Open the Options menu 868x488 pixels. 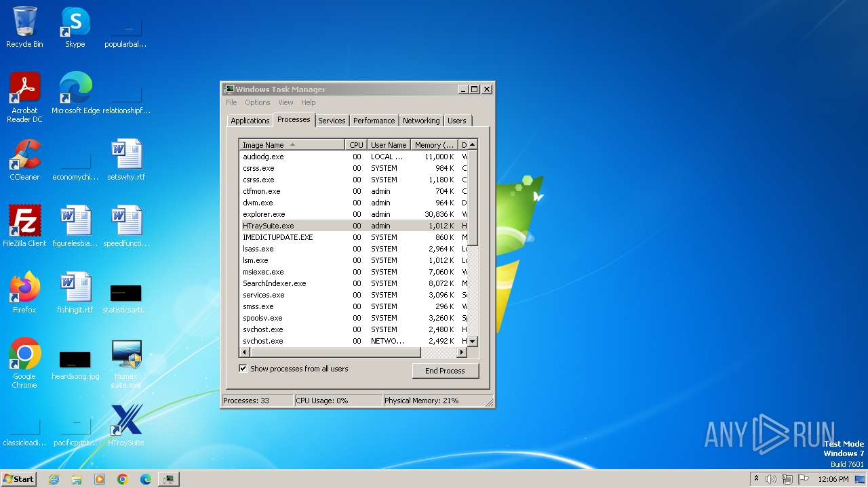[258, 102]
